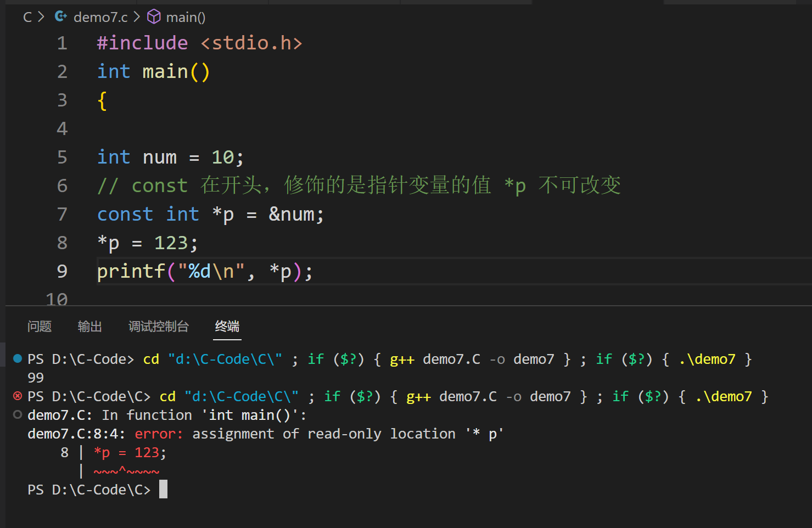Click line number 8 in the gutter
The height and width of the screenshot is (528, 812).
62,243
